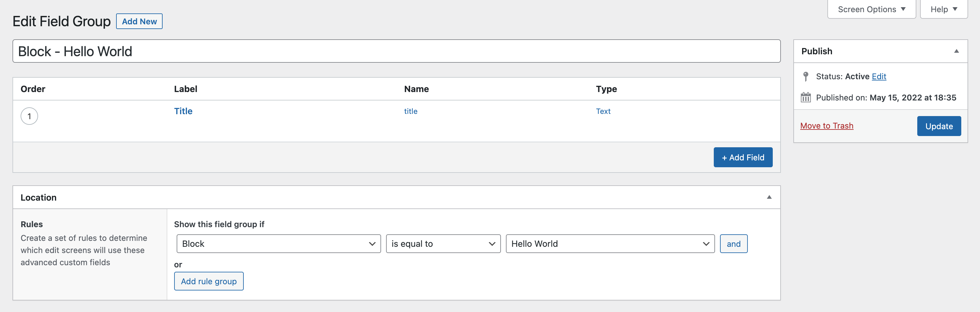980x312 pixels.
Task: Open the Title field label link
Action: click(183, 111)
